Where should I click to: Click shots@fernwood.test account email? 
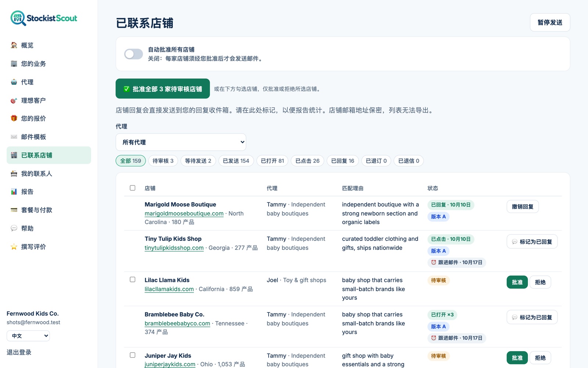coord(33,322)
